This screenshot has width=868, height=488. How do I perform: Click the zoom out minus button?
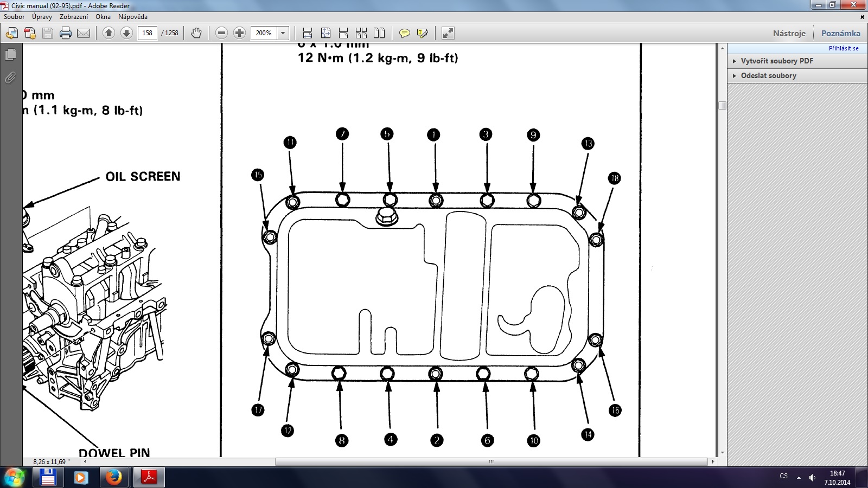point(221,33)
